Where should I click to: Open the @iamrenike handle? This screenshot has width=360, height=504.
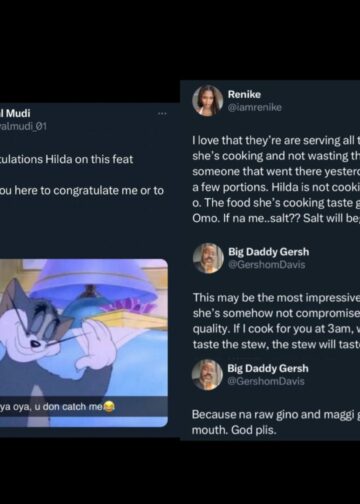pyautogui.click(x=255, y=107)
